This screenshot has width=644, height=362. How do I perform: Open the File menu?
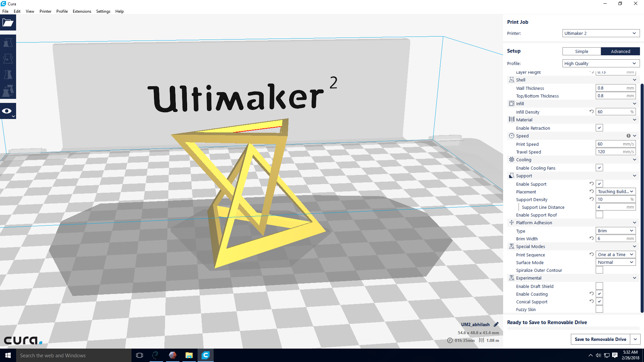coord(5,11)
